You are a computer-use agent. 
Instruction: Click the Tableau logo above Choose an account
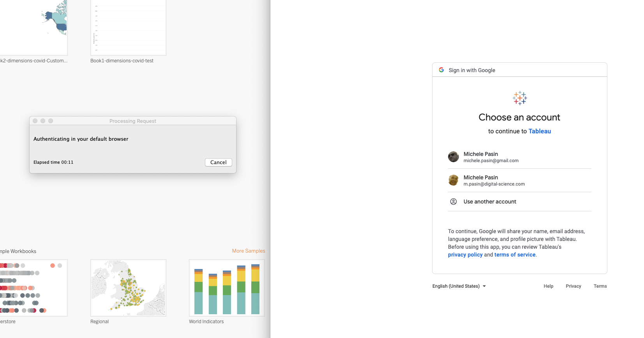coord(520,98)
